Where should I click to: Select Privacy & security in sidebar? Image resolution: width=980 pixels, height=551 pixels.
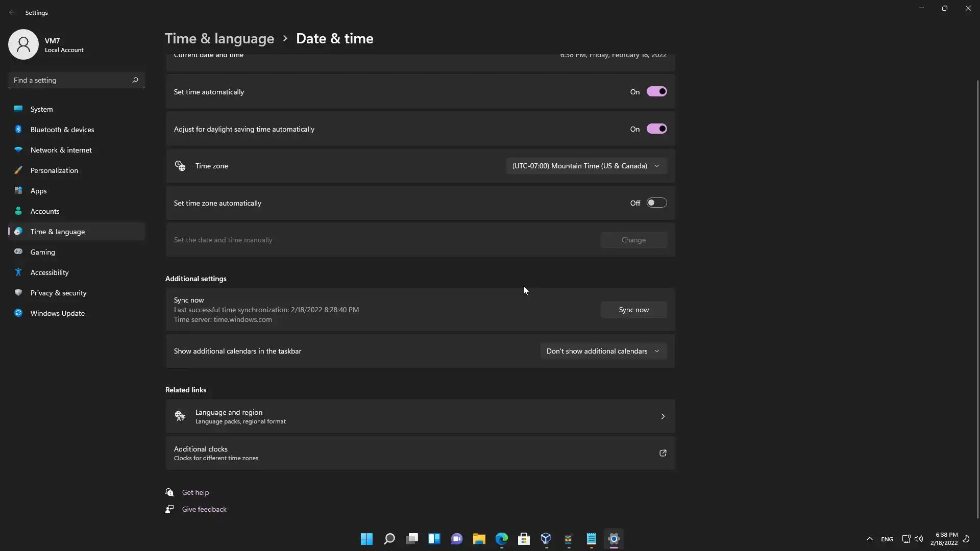[x=58, y=293]
